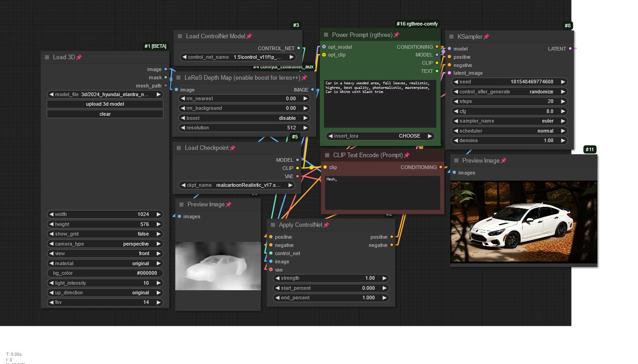
Task: Click the ControlNet strength field
Action: point(331,278)
